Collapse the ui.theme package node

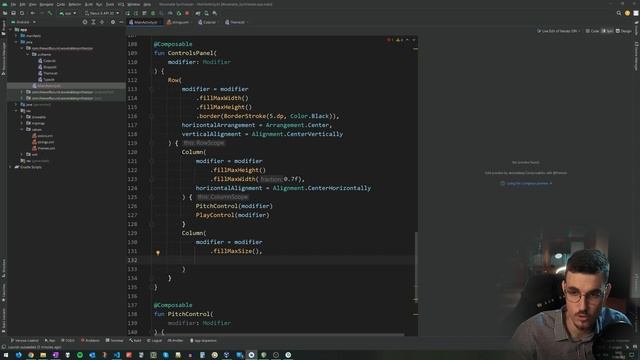coord(28,54)
